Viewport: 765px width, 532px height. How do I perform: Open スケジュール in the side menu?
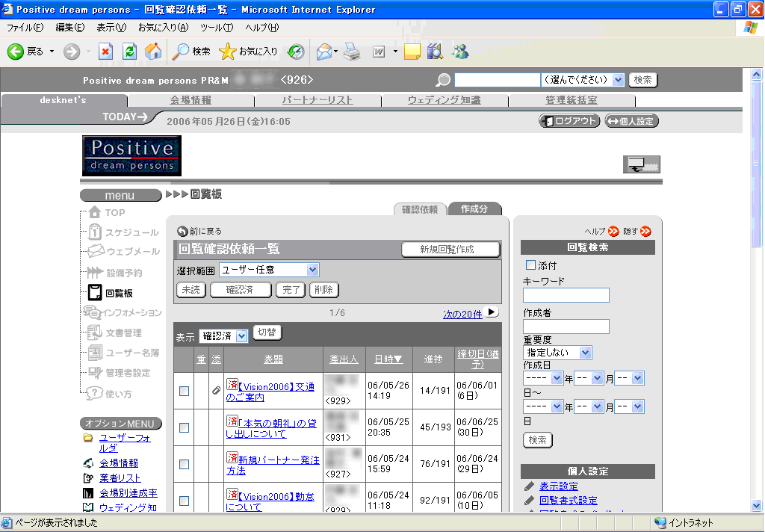click(x=131, y=232)
